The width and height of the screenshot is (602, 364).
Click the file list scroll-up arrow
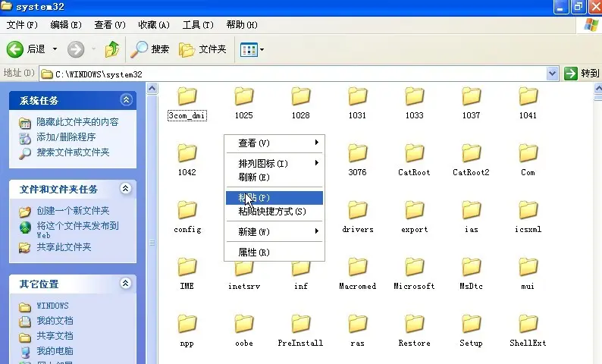point(597,89)
